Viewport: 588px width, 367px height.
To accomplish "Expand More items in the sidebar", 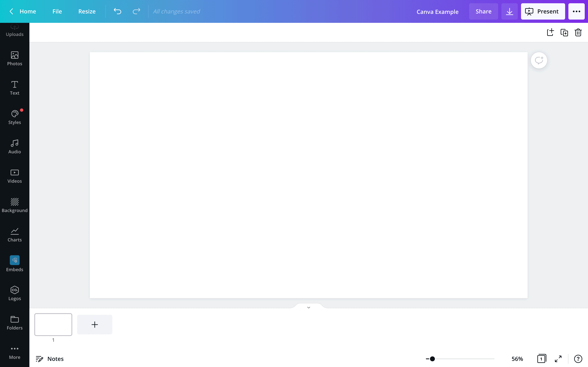I will pyautogui.click(x=14, y=353).
